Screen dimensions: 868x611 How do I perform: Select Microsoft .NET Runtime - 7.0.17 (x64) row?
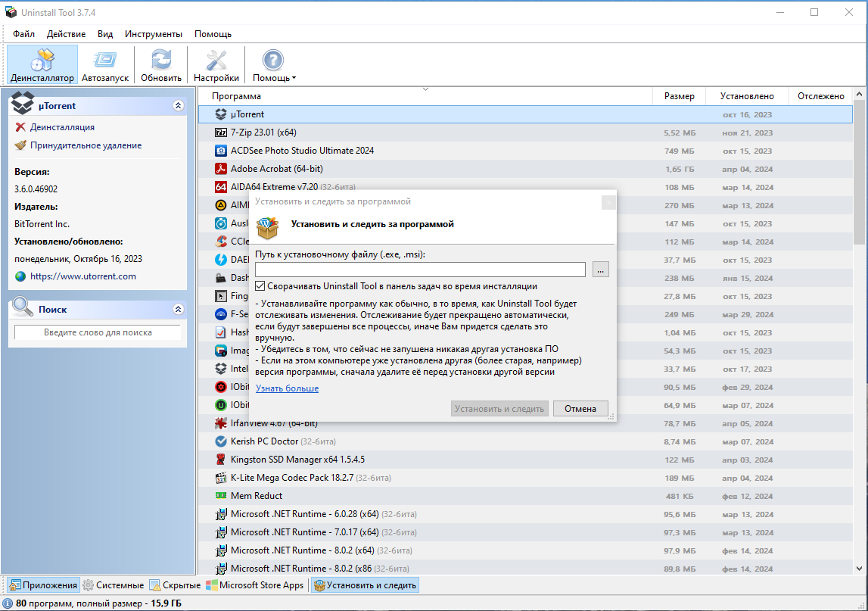click(x=525, y=532)
